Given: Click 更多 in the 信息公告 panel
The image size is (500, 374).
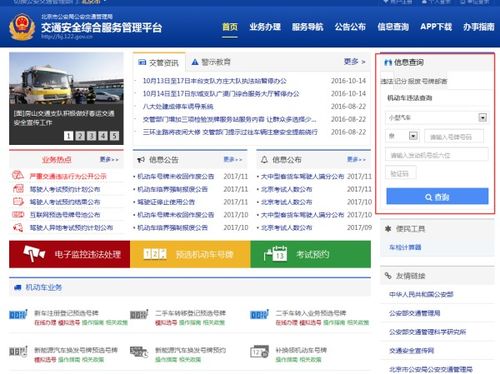Looking at the screenshot, I should coord(233,159).
